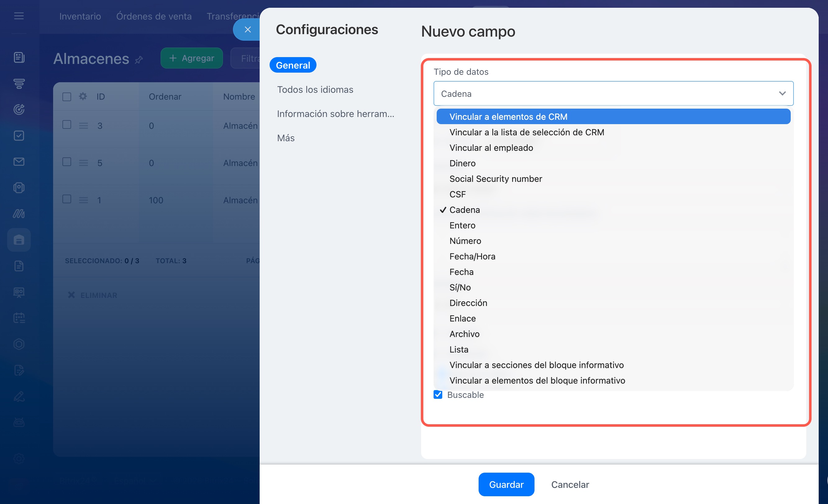
Task: Toggle the select-all header checkbox
Action: tap(67, 97)
